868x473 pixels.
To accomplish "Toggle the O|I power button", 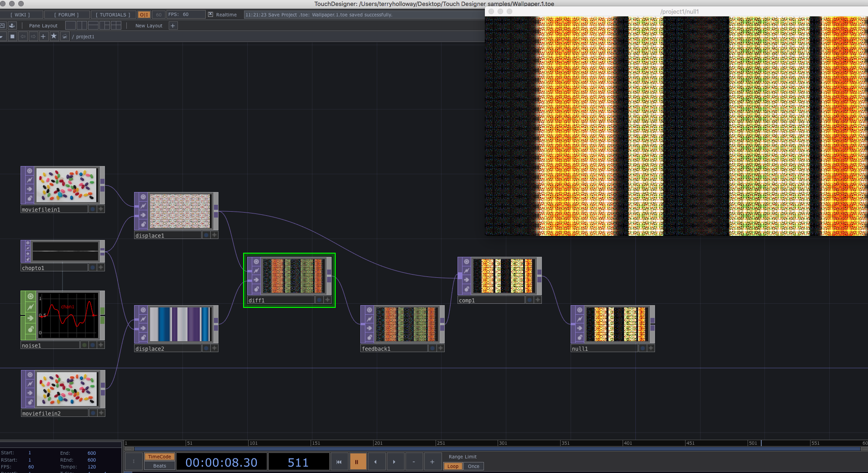I will [x=144, y=15].
